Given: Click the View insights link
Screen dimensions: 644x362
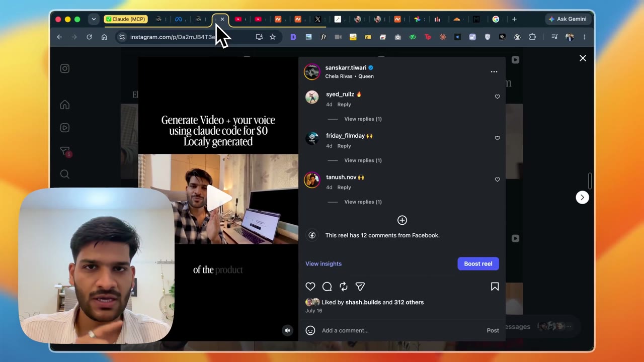Looking at the screenshot, I should pos(324,264).
